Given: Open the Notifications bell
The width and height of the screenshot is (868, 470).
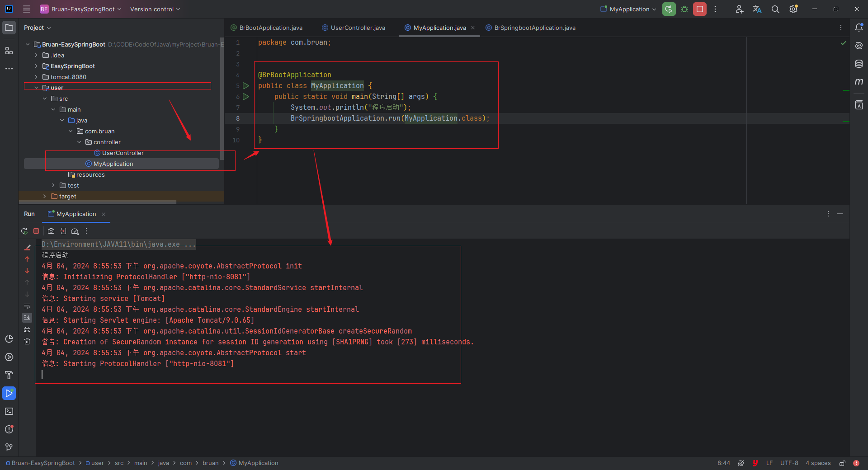Looking at the screenshot, I should tap(859, 28).
